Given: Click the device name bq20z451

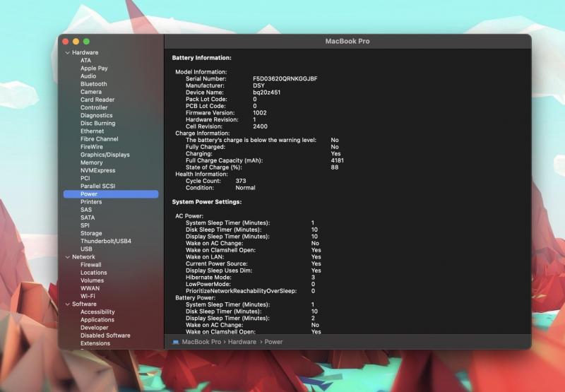Looking at the screenshot, I should tap(267, 93).
